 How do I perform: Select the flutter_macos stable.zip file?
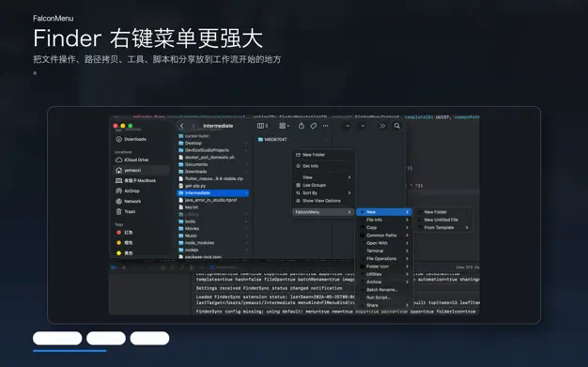point(212,179)
